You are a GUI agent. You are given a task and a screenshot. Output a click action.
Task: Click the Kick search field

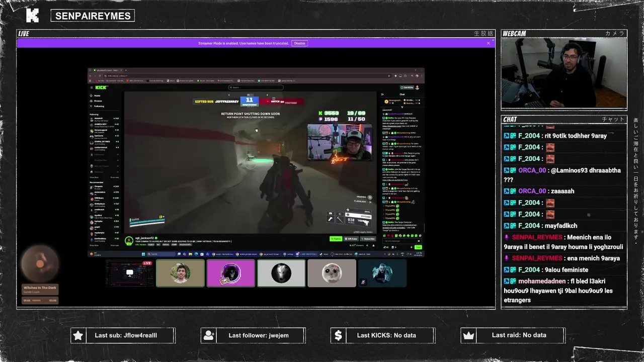256,87
